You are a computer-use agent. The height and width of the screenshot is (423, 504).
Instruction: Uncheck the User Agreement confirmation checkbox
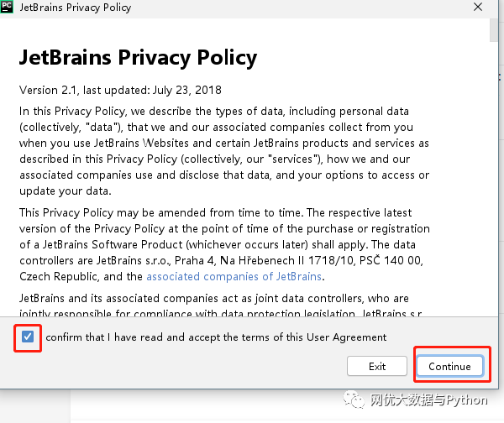pyautogui.click(x=28, y=337)
